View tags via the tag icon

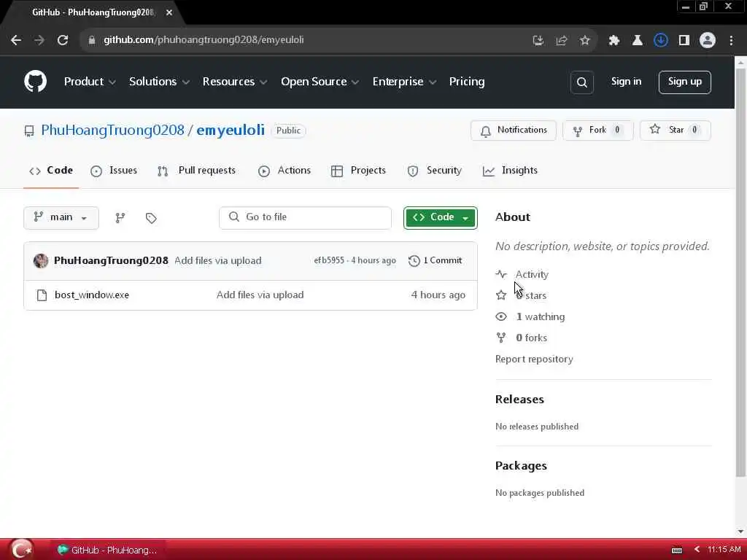click(x=151, y=218)
